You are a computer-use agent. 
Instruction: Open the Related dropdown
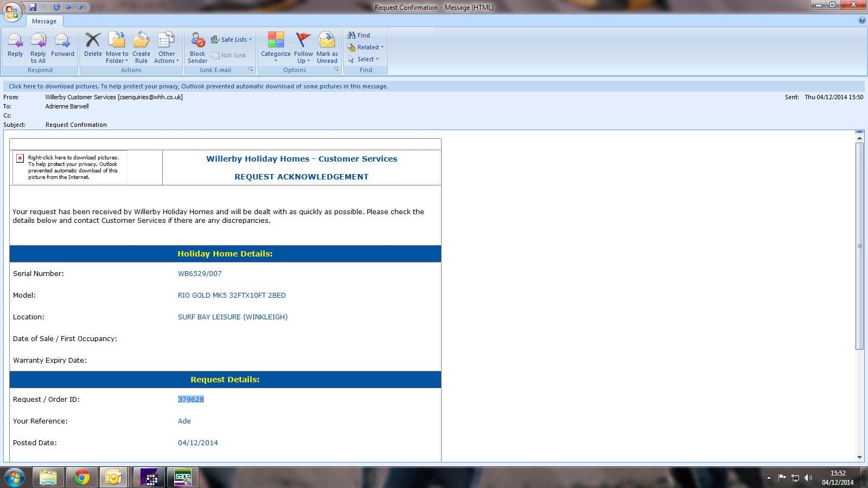pos(366,47)
